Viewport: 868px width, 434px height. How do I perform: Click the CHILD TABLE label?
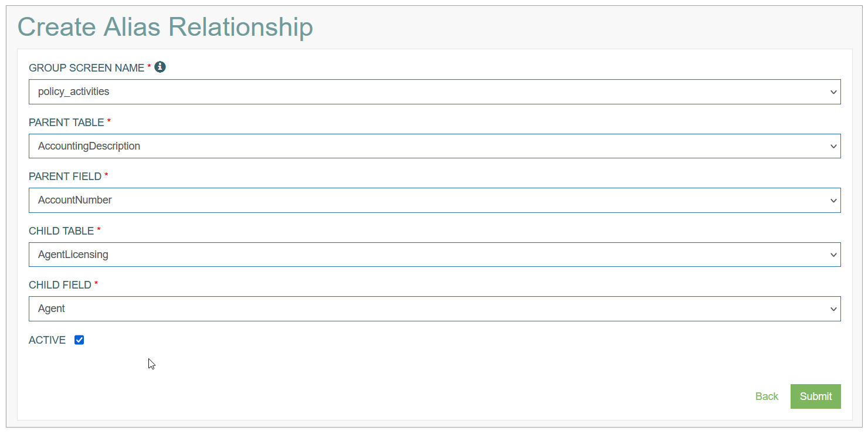[61, 231]
